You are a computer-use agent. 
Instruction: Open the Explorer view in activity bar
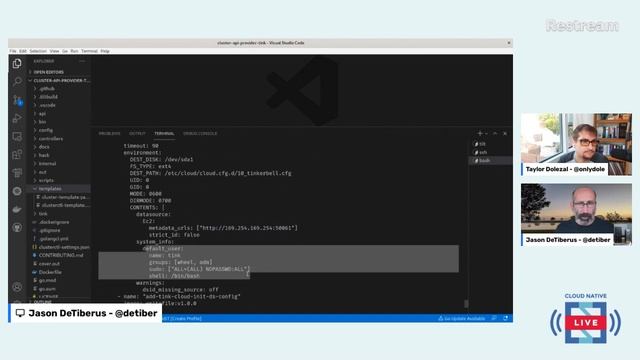tap(17, 63)
